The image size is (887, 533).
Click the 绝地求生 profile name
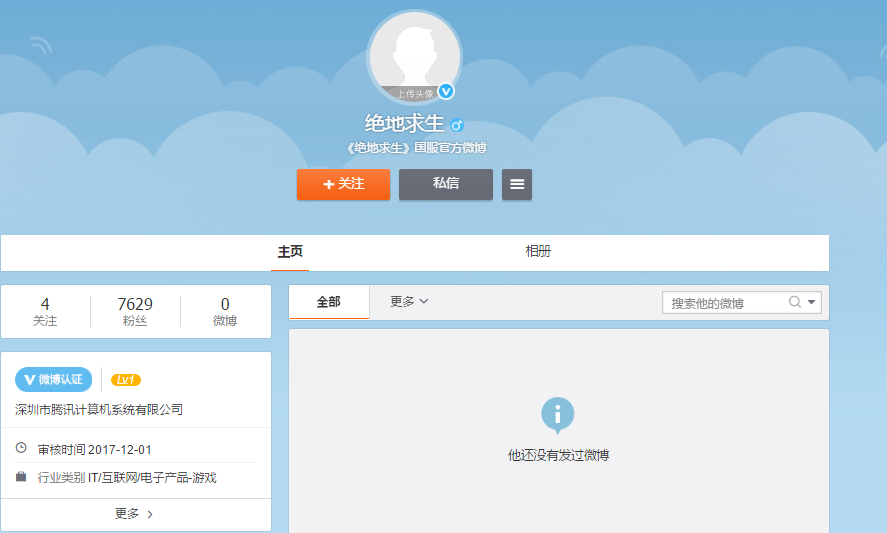click(x=404, y=123)
